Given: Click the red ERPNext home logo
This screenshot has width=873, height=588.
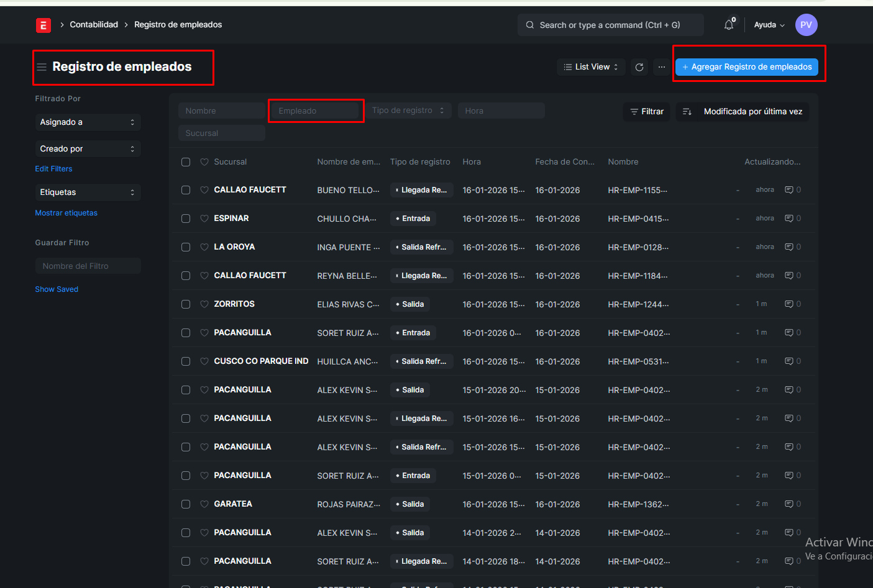Looking at the screenshot, I should pyautogui.click(x=43, y=25).
